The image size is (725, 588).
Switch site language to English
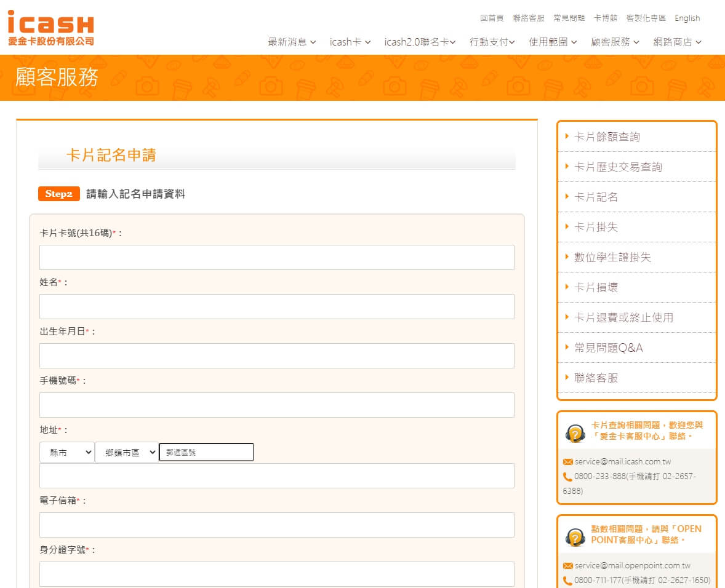[x=687, y=18]
